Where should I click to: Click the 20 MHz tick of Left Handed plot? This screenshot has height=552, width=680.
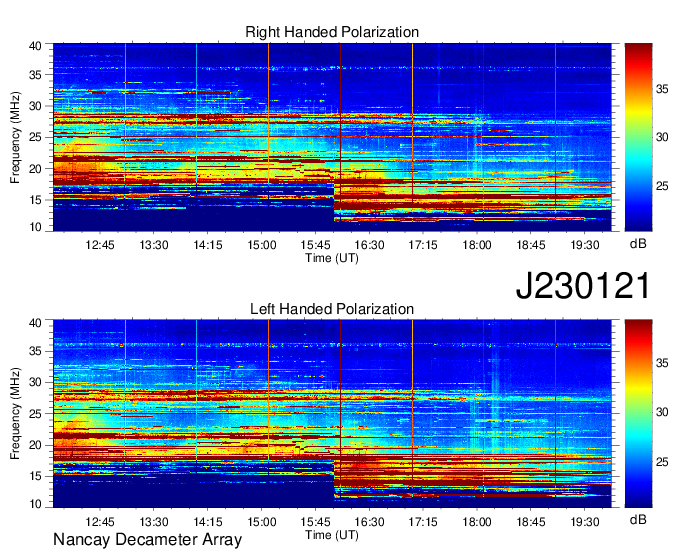click(x=36, y=445)
